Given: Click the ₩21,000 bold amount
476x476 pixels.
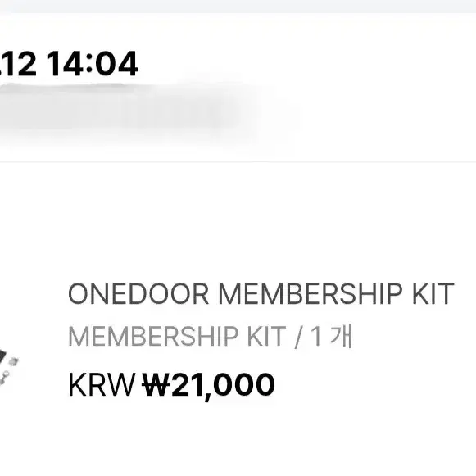Looking at the screenshot, I should click(209, 386).
